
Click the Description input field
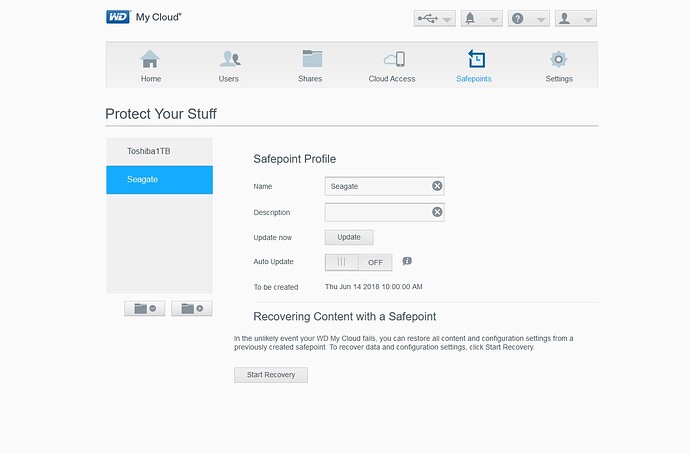(x=385, y=212)
